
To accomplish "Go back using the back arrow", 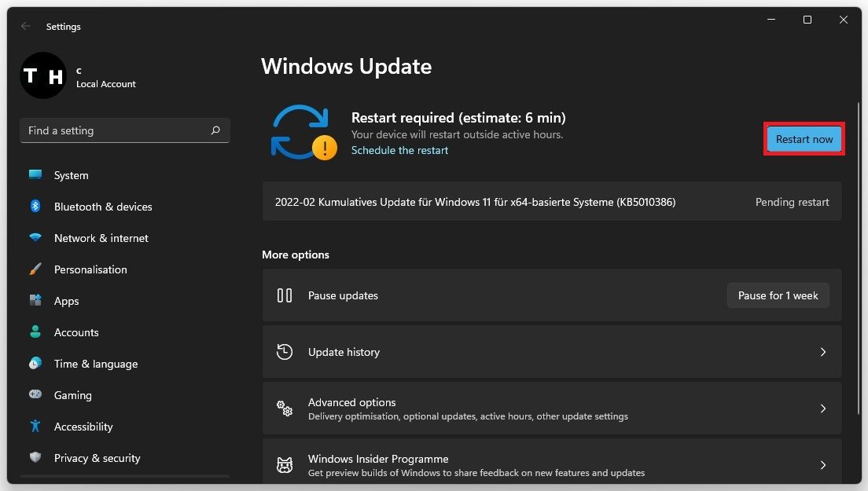I will (26, 26).
